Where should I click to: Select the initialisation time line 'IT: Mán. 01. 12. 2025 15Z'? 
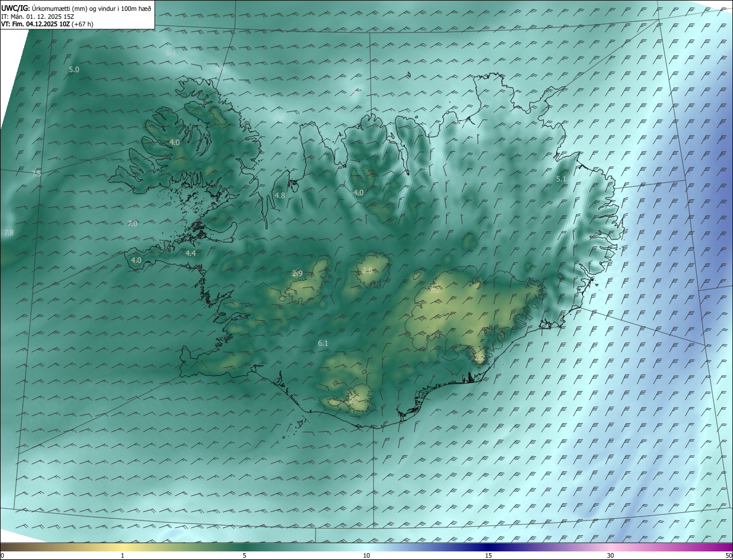click(x=38, y=16)
